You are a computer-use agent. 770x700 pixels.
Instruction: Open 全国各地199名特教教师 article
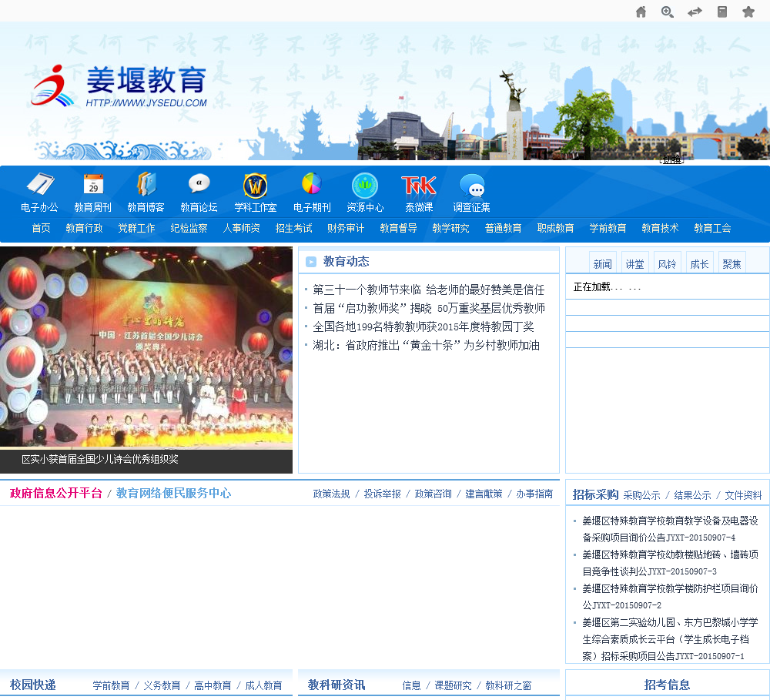423,327
